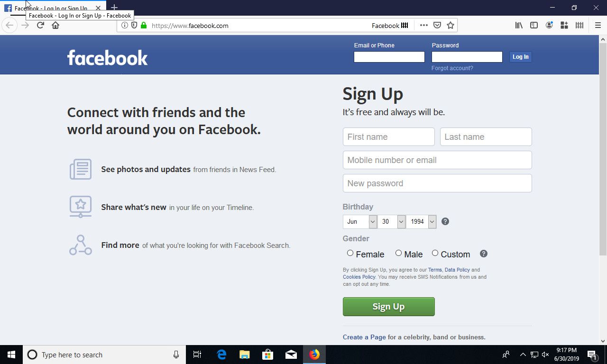
Task: Select the Female gender option
Action: [350, 253]
